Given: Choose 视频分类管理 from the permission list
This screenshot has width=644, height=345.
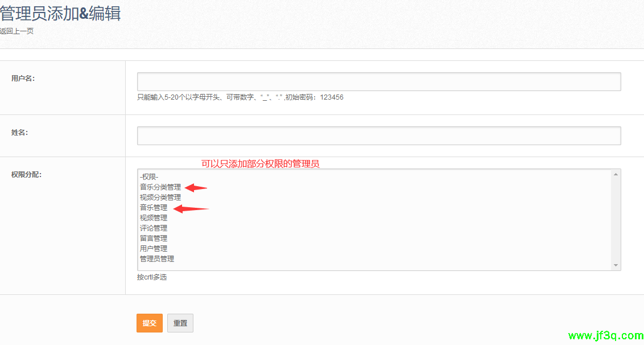Looking at the screenshot, I should tap(160, 198).
